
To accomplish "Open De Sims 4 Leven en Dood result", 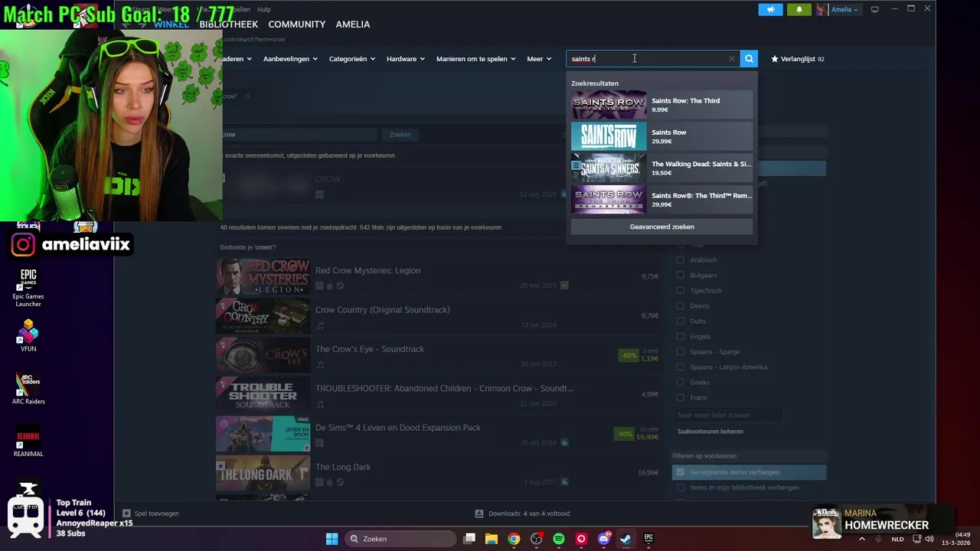I will tap(438, 434).
